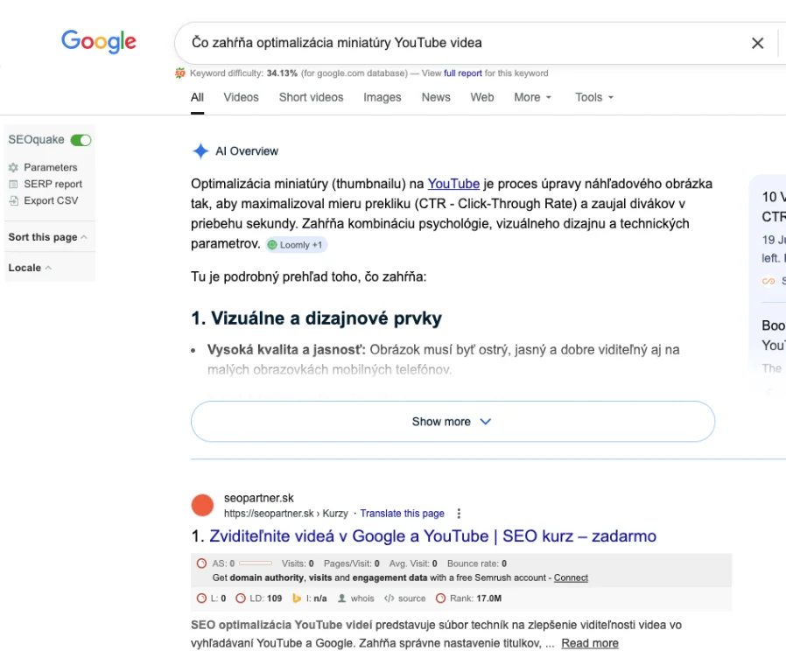
Task: Switch to the Images tab
Action: pos(382,97)
